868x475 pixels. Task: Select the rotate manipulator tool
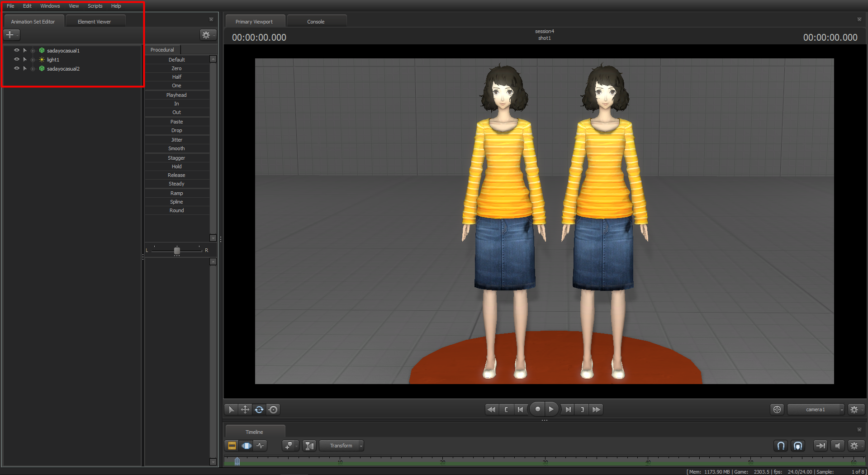259,409
